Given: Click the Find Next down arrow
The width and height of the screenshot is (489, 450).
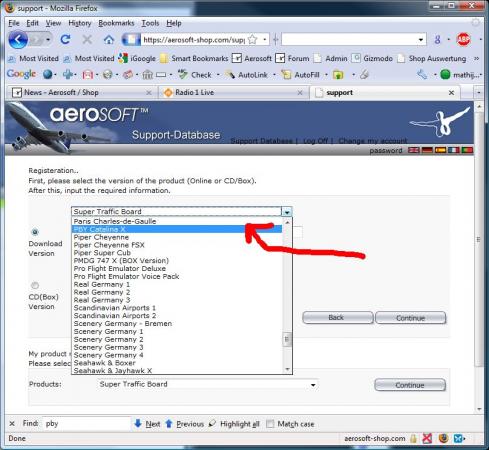Looking at the screenshot, I should click(138, 423).
